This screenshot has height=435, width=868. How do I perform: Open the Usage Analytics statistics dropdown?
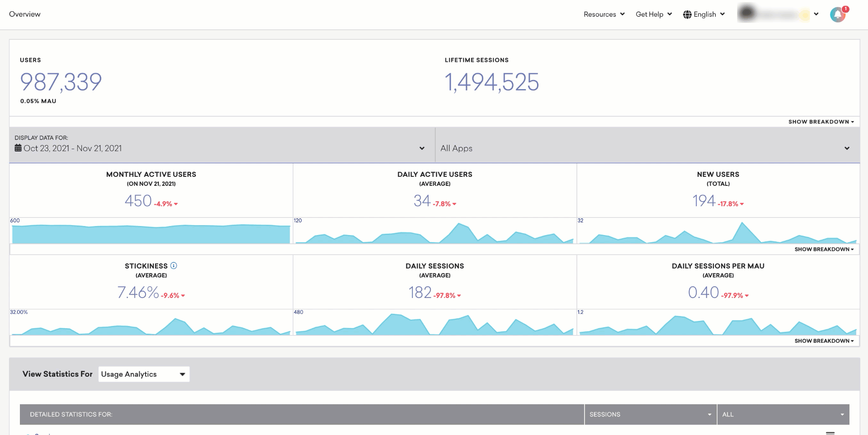144,374
